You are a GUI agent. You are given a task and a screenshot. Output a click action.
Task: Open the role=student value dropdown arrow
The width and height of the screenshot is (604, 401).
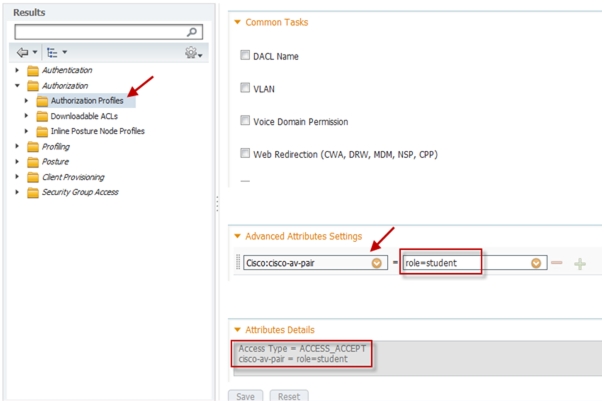[536, 263]
